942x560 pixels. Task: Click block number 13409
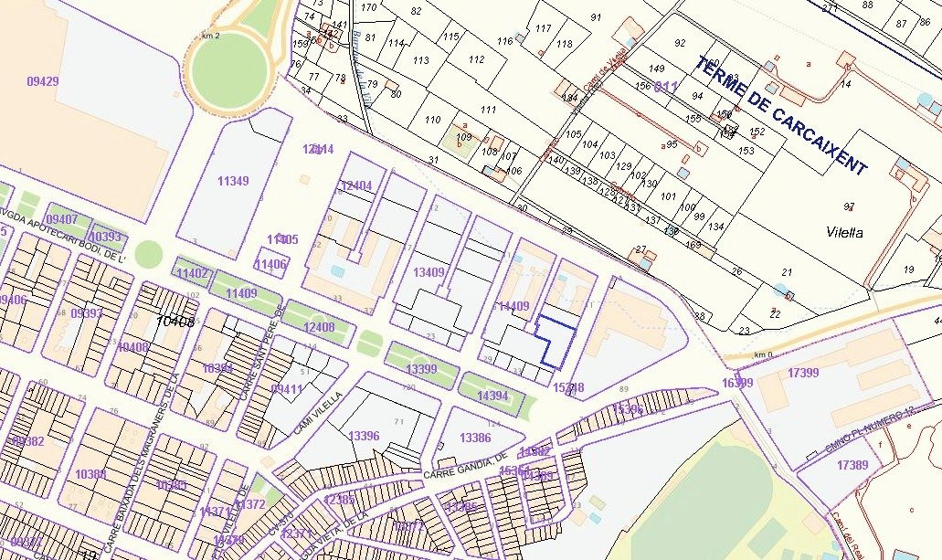pyautogui.click(x=429, y=272)
